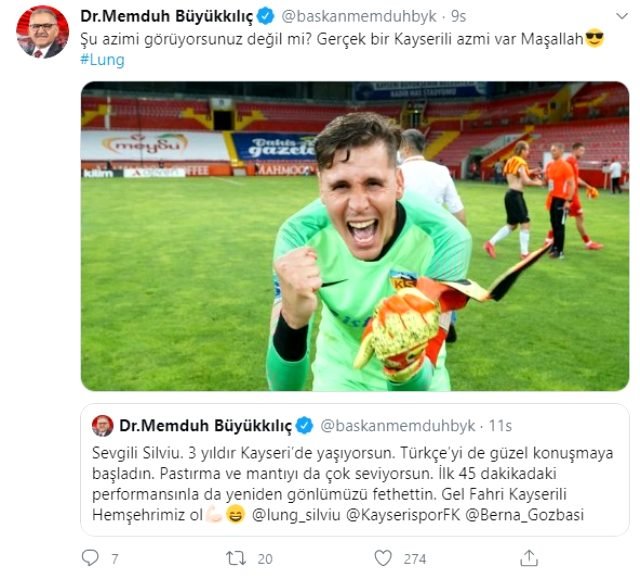The height and width of the screenshot is (578, 640).
Task: Click the large profile avatar at top
Action: pyautogui.click(x=42, y=32)
